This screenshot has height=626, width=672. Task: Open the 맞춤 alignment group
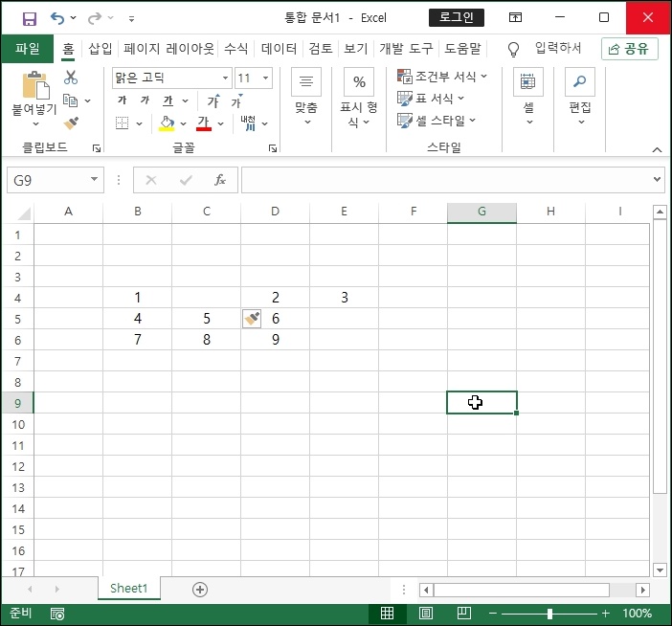pos(306,98)
